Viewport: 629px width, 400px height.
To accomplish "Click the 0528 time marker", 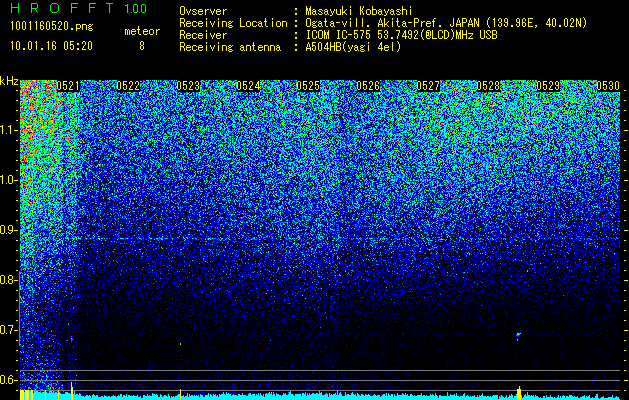I will [488, 86].
